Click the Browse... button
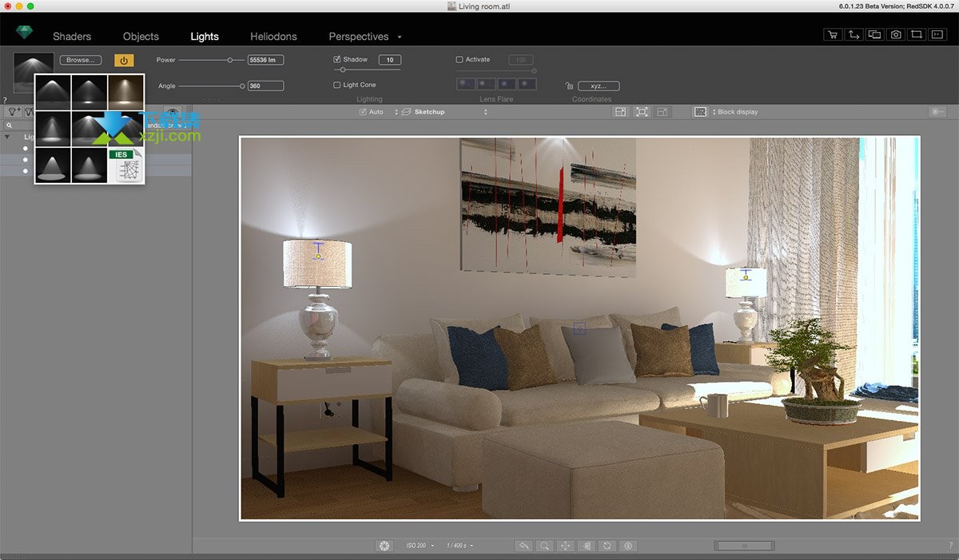 pos(80,60)
